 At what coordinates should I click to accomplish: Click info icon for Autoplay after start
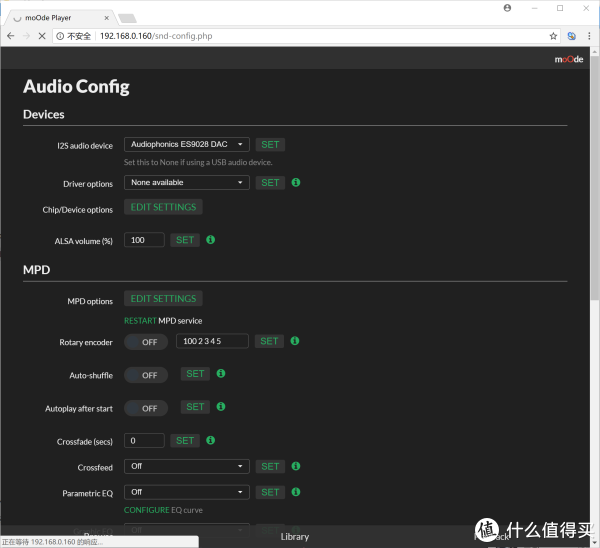click(221, 407)
